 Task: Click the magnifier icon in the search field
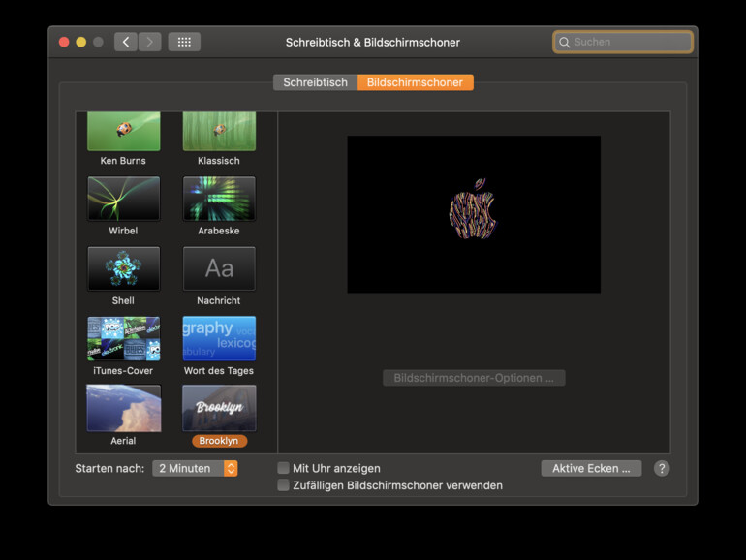564,43
